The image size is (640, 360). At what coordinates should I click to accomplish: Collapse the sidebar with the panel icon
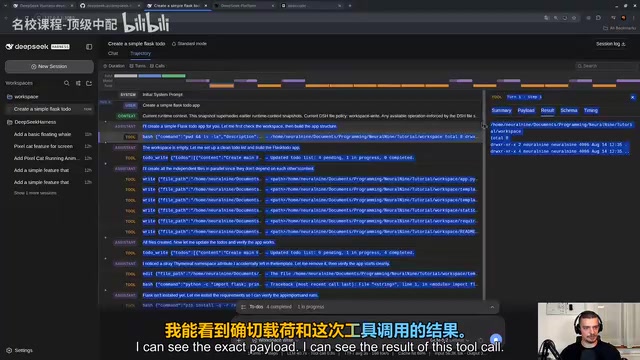tap(89, 47)
